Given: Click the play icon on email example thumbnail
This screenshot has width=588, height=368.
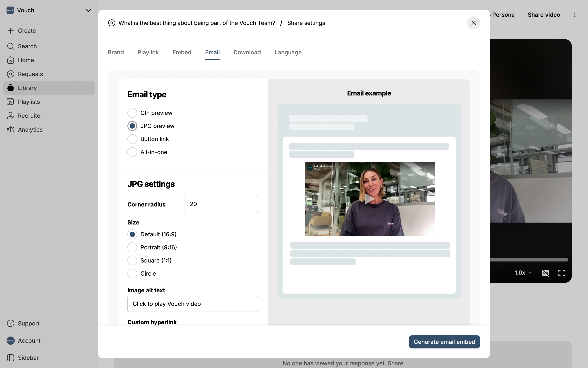Looking at the screenshot, I should [x=370, y=199].
